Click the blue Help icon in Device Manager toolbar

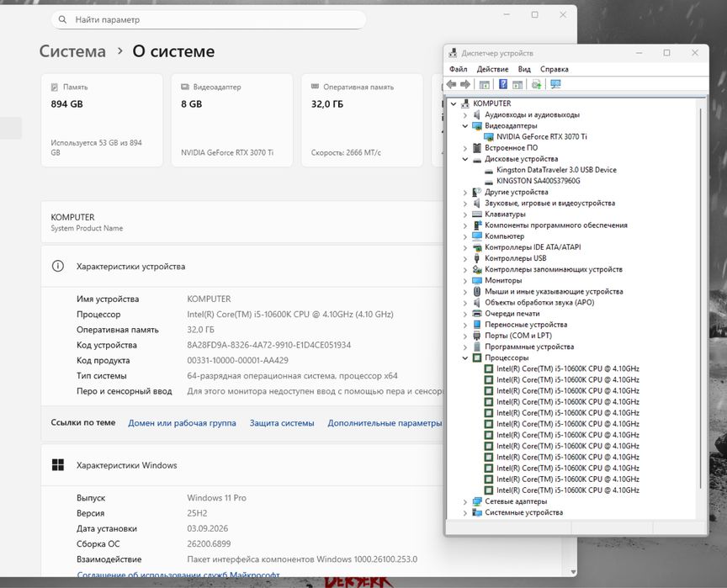tap(503, 84)
